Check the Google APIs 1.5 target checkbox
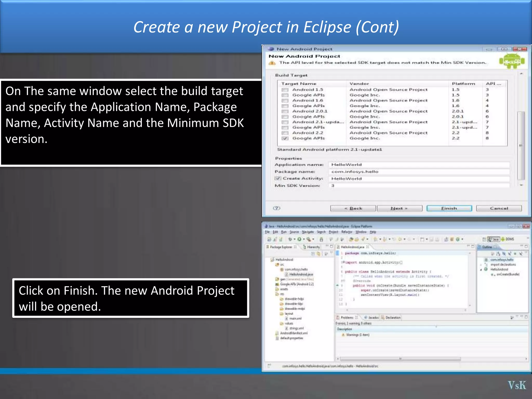The height and width of the screenshot is (399, 532). 285,95
